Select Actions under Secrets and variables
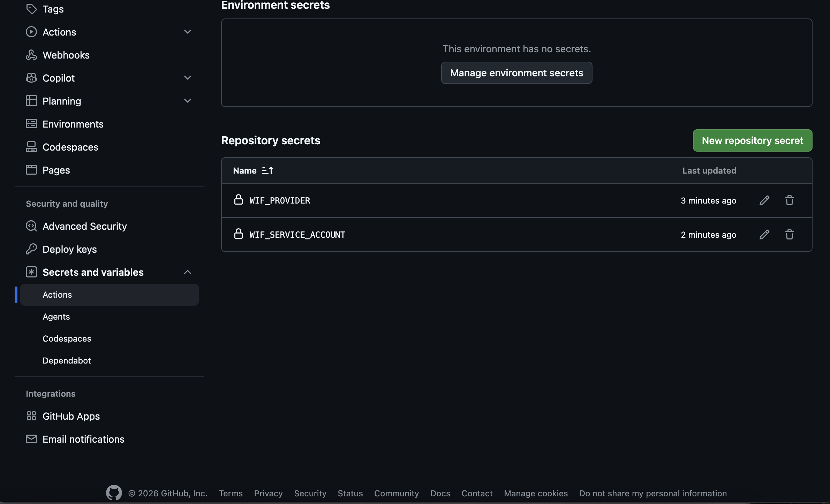 point(110,295)
